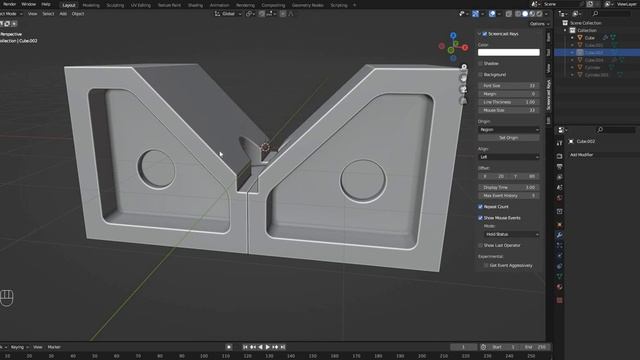
Task: Adjust the Display Time slider field
Action: pos(509,188)
